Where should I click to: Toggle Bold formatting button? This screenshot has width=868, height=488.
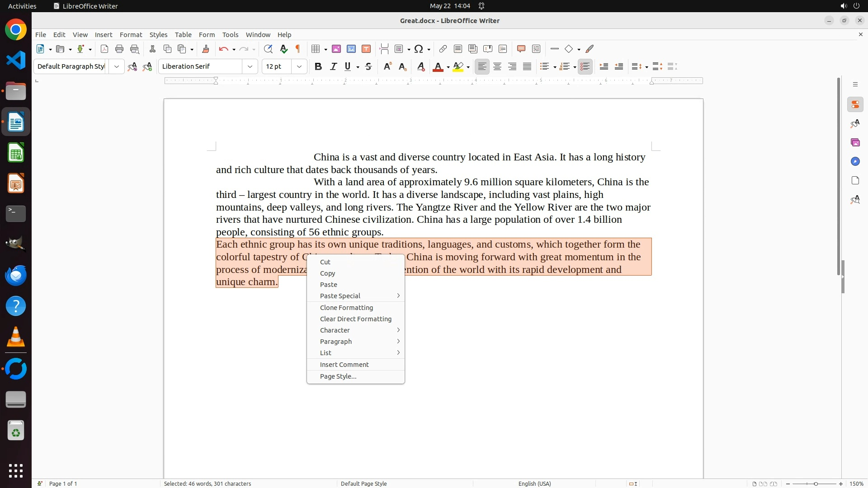(x=318, y=66)
